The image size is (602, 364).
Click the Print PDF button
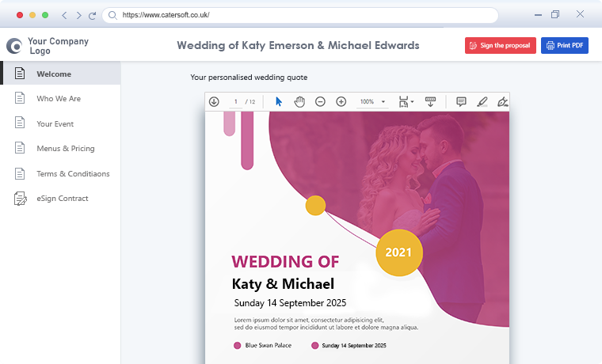tap(564, 46)
